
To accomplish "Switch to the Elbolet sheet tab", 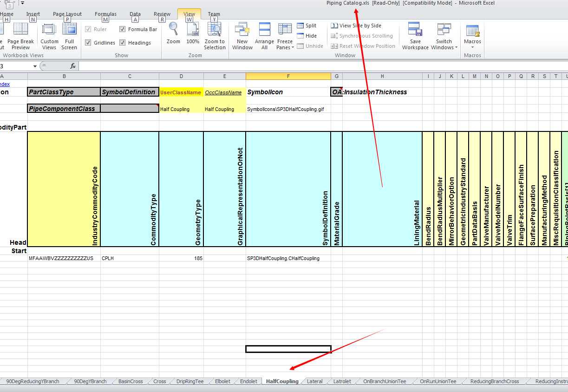I will 222,381.
